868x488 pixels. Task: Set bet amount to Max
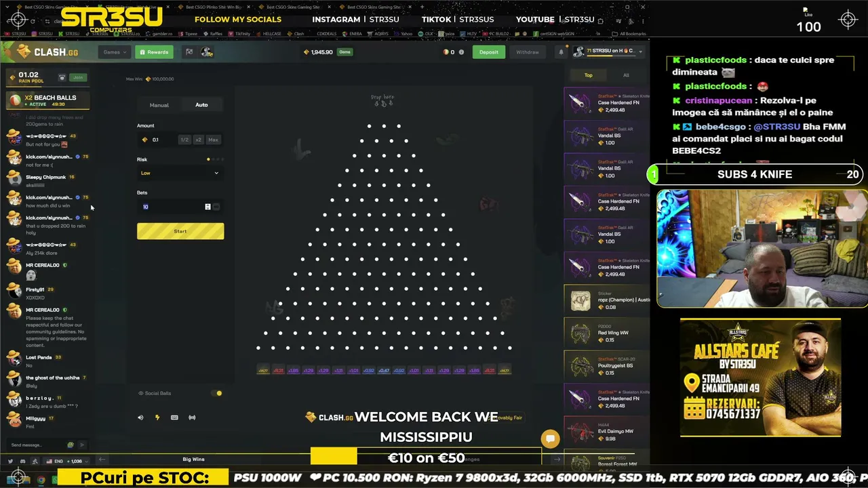(213, 140)
